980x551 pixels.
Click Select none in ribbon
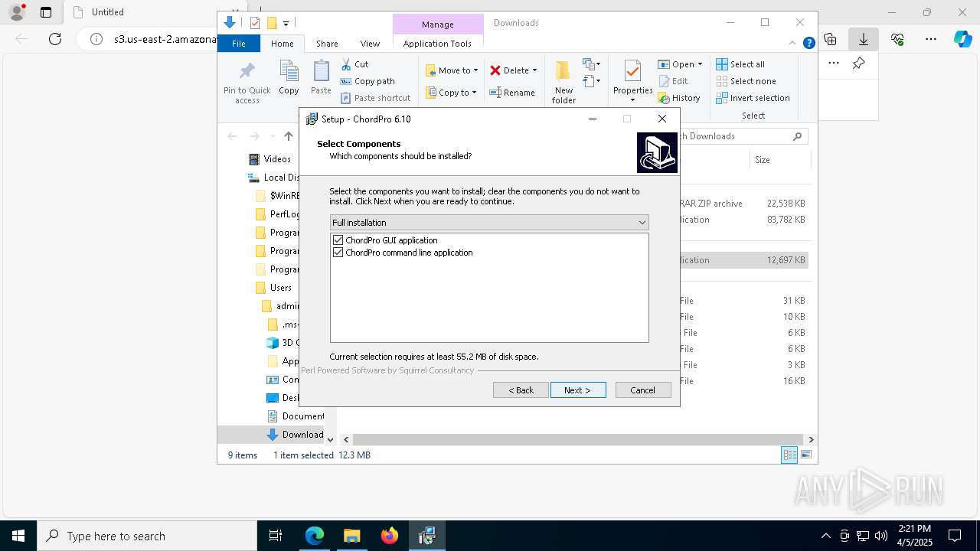point(746,81)
